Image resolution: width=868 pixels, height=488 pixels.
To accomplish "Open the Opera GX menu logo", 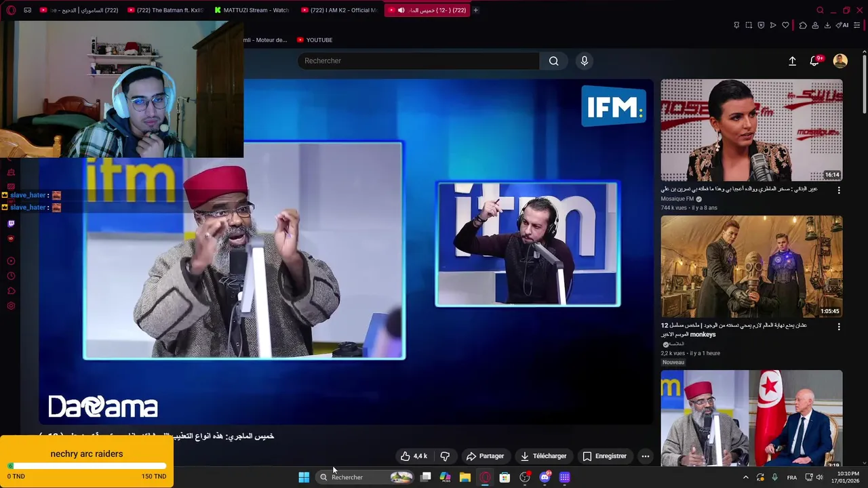I will (x=11, y=10).
